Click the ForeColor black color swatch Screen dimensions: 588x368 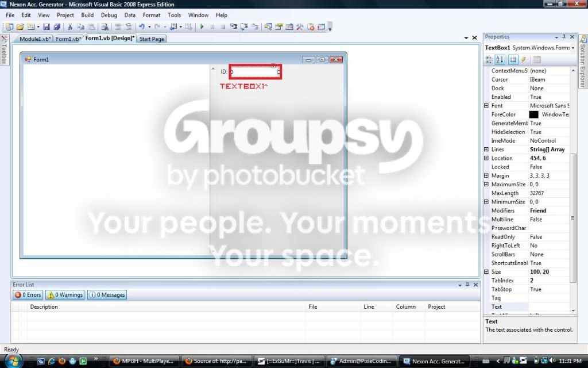[x=533, y=114]
